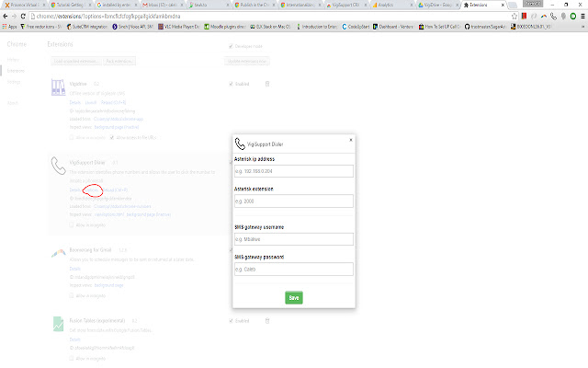Open Moodle plugins directory bookmark
Screen dimensions: 588x368
[x=224, y=27]
